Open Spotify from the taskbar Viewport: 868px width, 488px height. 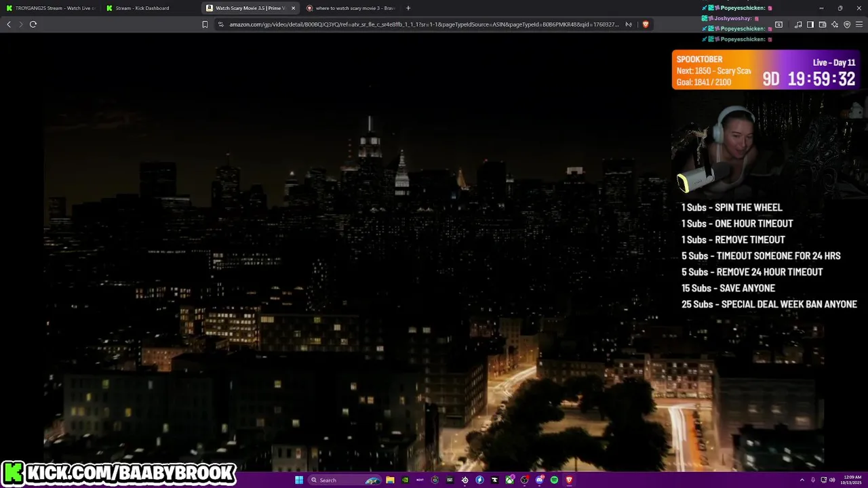coord(554,480)
